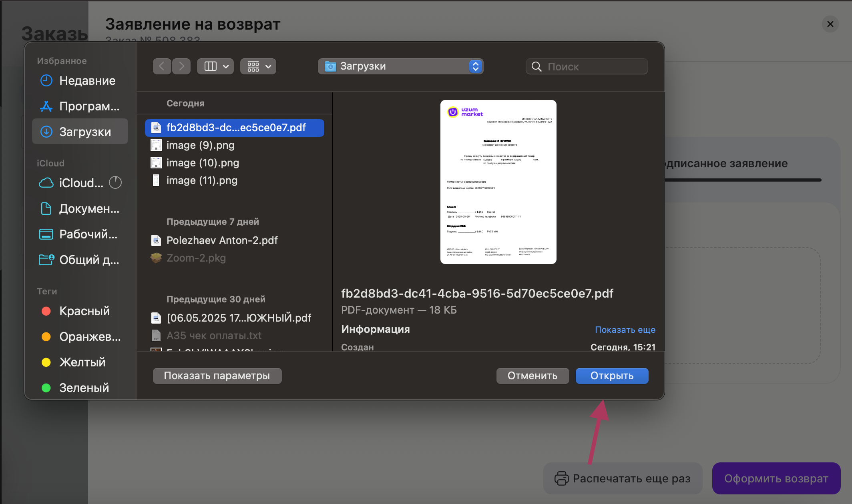Click the PDF preview thumbnail
This screenshot has width=852, height=504.
(x=498, y=182)
